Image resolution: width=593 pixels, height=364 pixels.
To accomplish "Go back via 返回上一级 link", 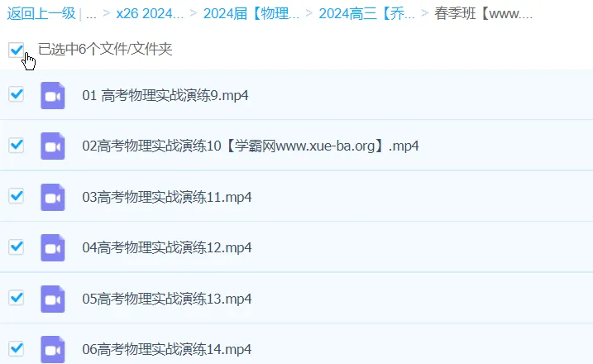I will pos(41,13).
